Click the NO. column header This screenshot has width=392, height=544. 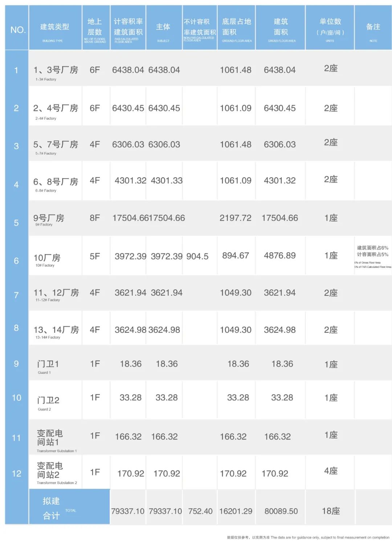coord(17,28)
